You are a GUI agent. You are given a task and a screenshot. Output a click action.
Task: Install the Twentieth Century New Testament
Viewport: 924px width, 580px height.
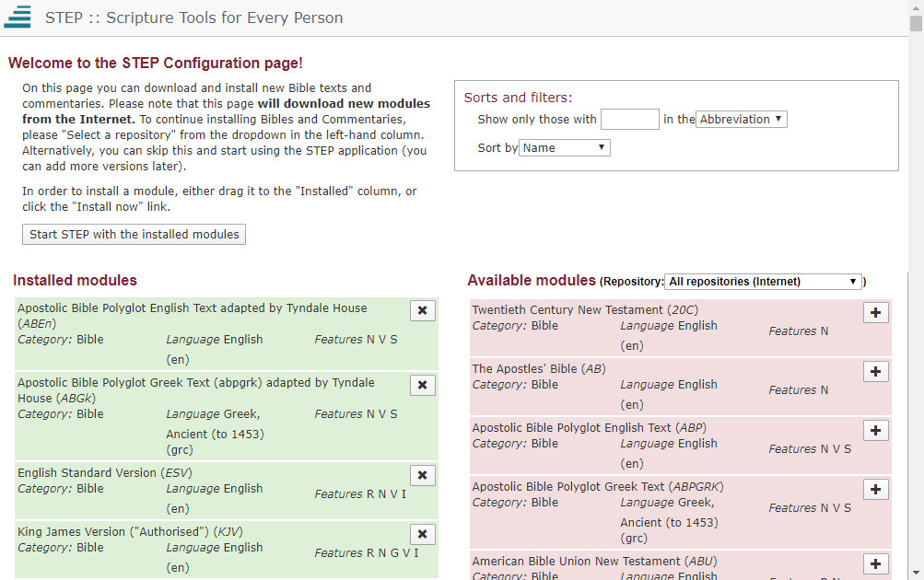pyautogui.click(x=875, y=312)
